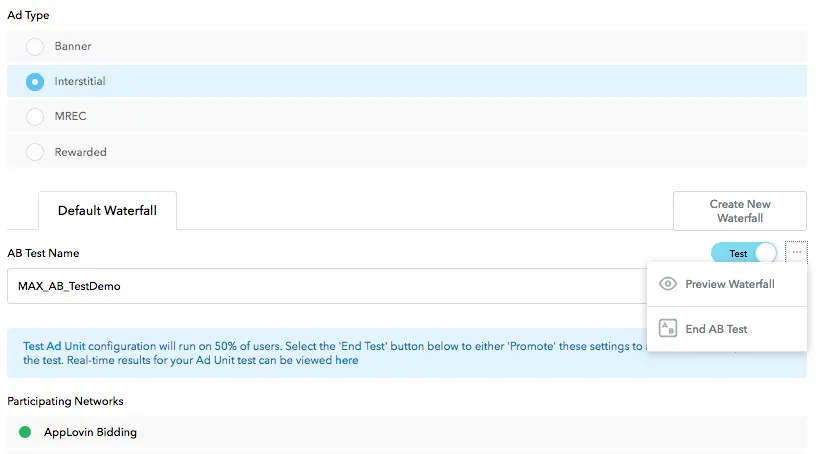
Task: Click the MREC ad type label text
Action: (70, 116)
